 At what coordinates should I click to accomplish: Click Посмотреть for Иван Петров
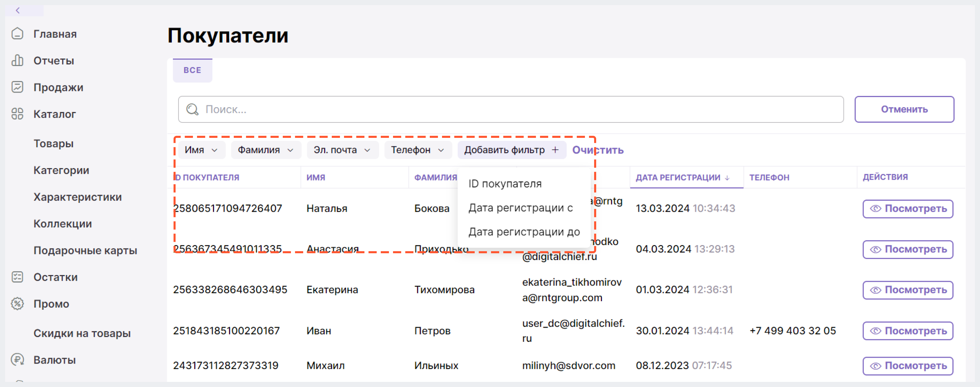tap(908, 331)
